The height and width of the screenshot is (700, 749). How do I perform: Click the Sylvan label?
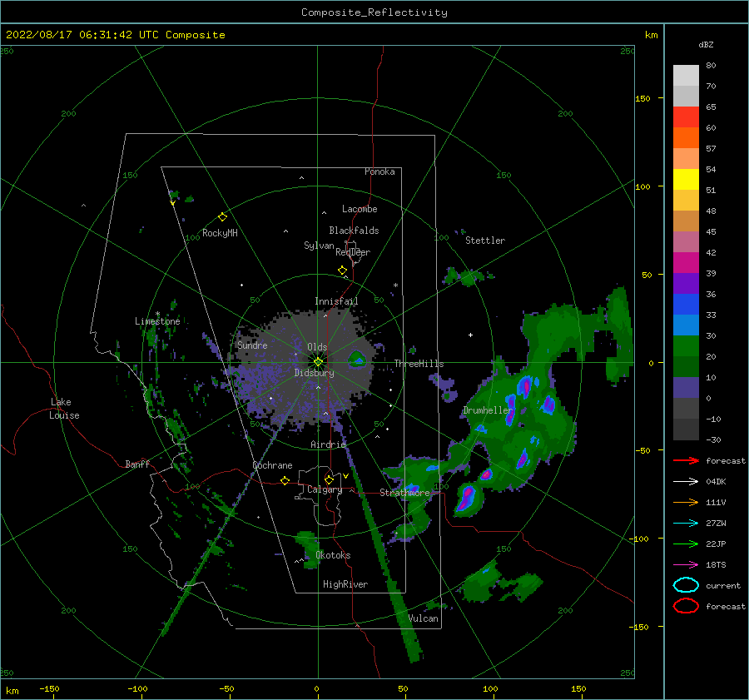click(x=319, y=246)
